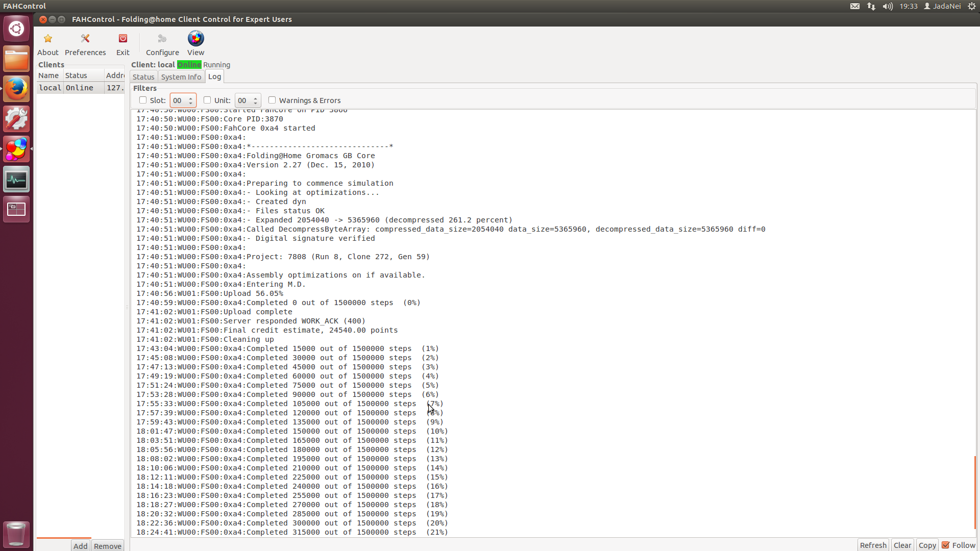Open the Trash in the launcher

pos(16,534)
